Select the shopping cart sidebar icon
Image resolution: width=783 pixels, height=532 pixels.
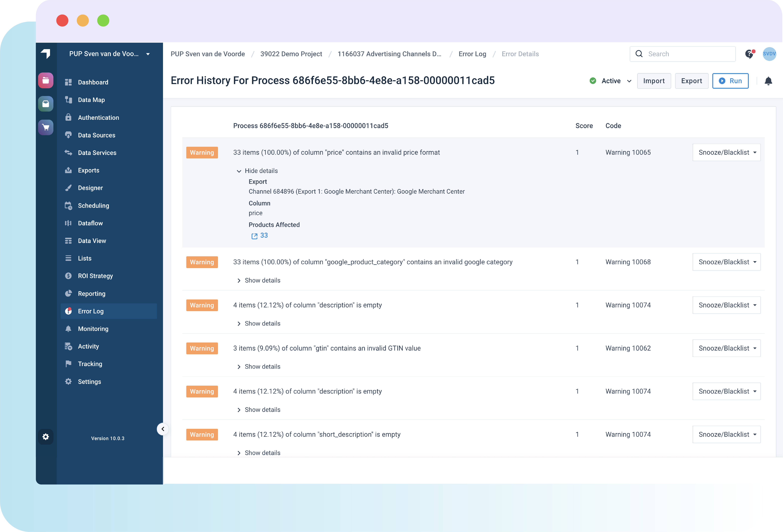[x=46, y=127]
